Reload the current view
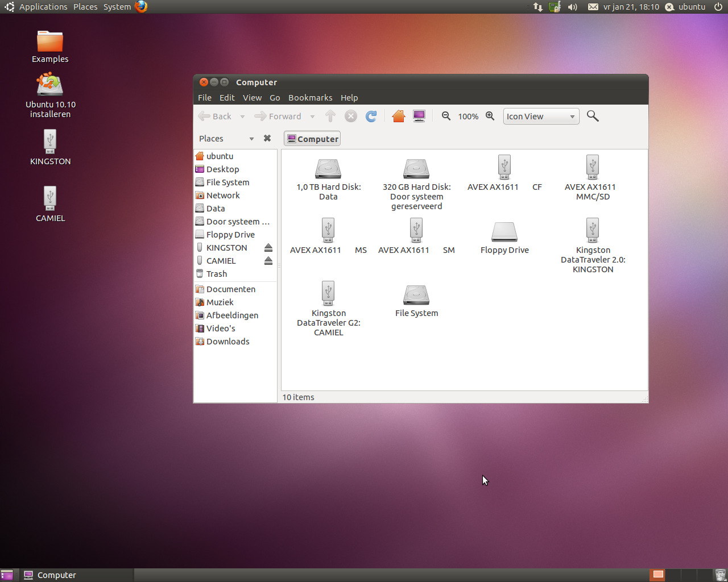 pyautogui.click(x=370, y=116)
